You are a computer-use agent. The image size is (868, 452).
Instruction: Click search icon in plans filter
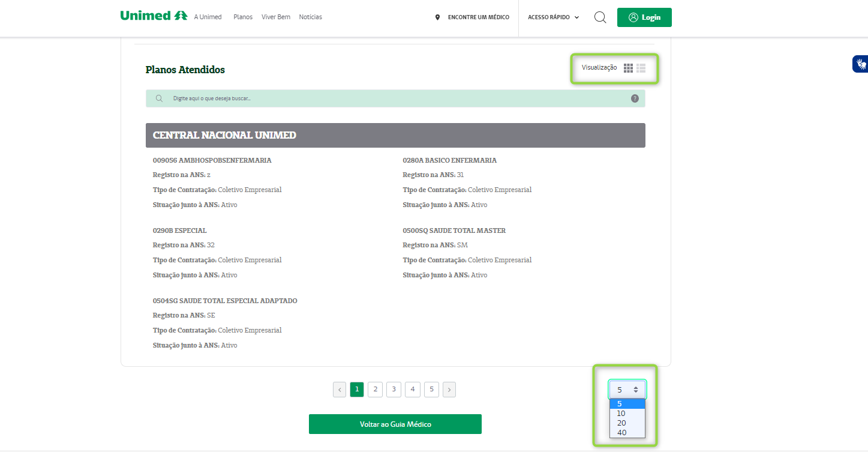tap(159, 98)
